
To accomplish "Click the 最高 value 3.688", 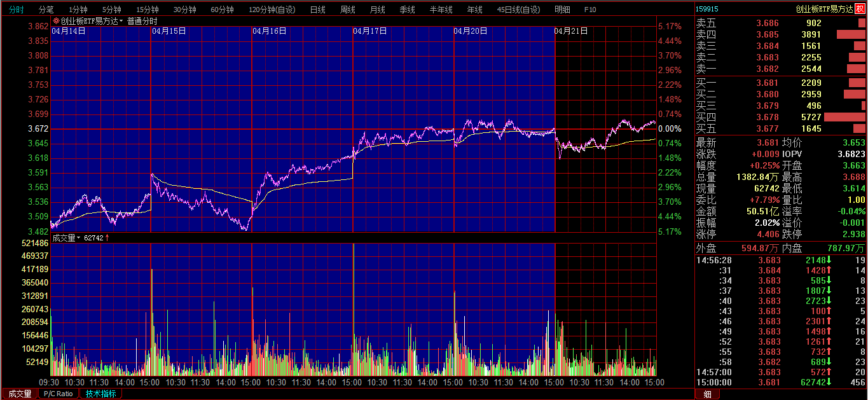I will (854, 177).
